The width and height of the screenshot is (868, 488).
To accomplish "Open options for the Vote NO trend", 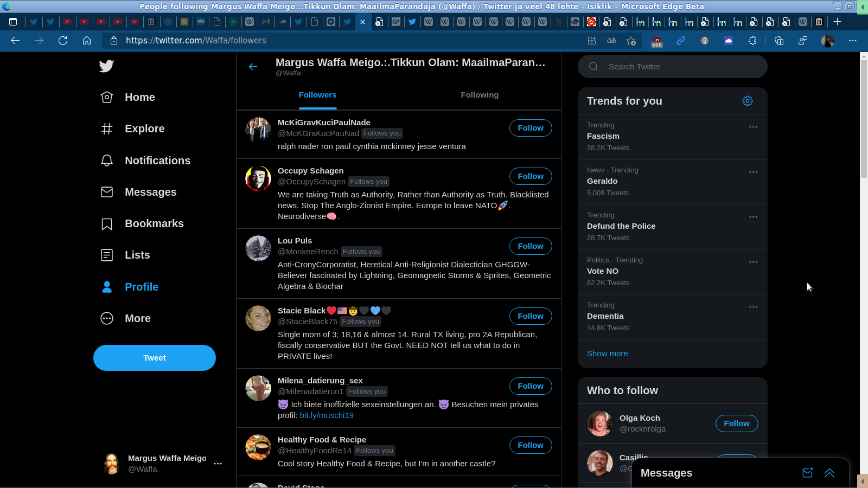I will point(753,262).
